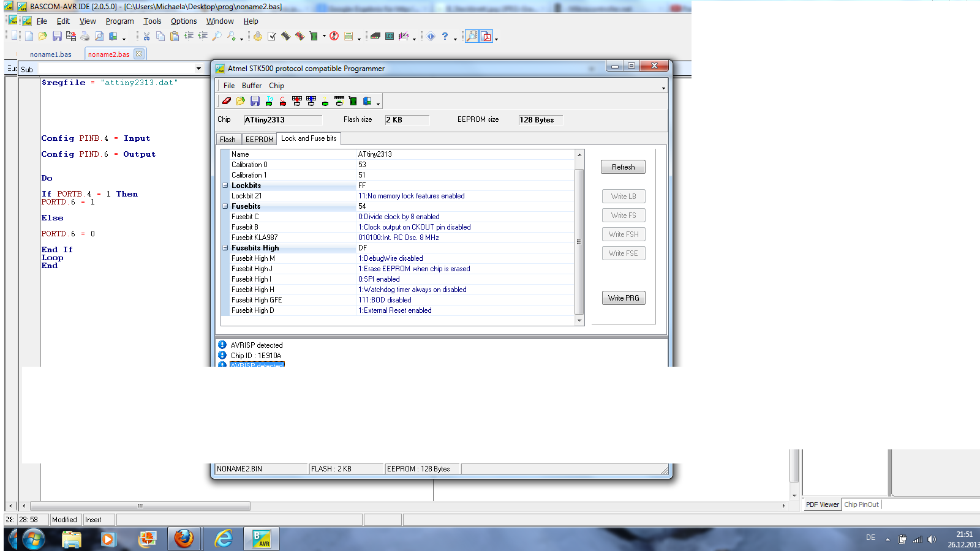Click the printer icon in the main toolbar
Viewport: 980px width, 551px height.
click(x=85, y=36)
